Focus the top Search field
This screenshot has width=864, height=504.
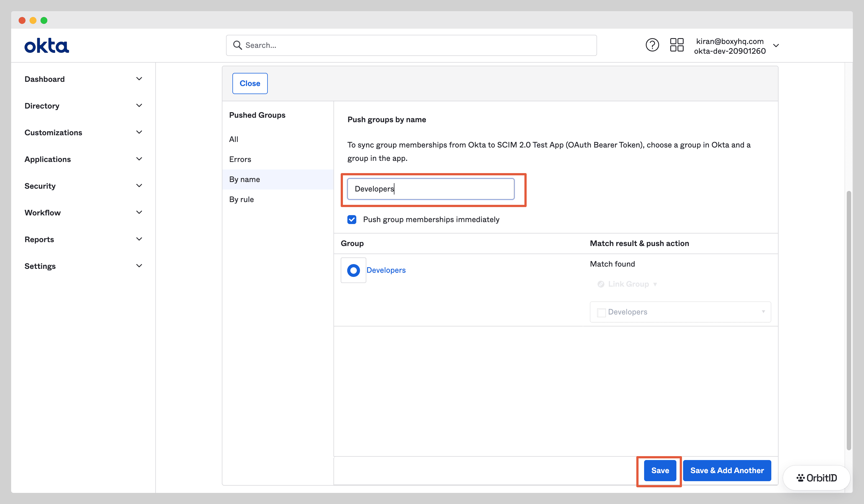[411, 45]
